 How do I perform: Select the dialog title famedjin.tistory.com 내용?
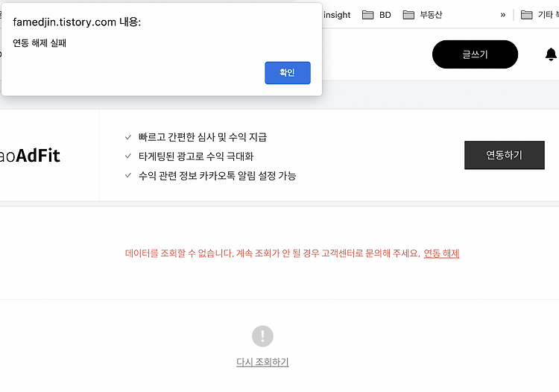[77, 22]
